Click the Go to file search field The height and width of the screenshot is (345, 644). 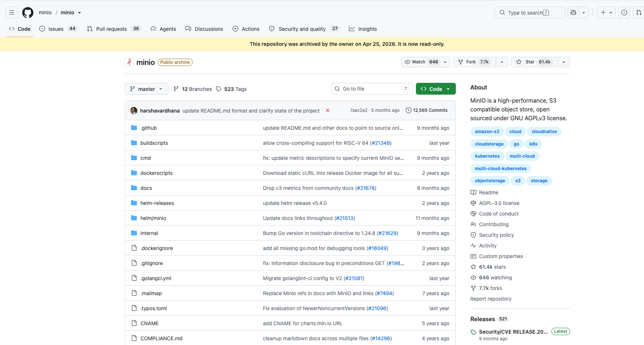[x=372, y=89]
